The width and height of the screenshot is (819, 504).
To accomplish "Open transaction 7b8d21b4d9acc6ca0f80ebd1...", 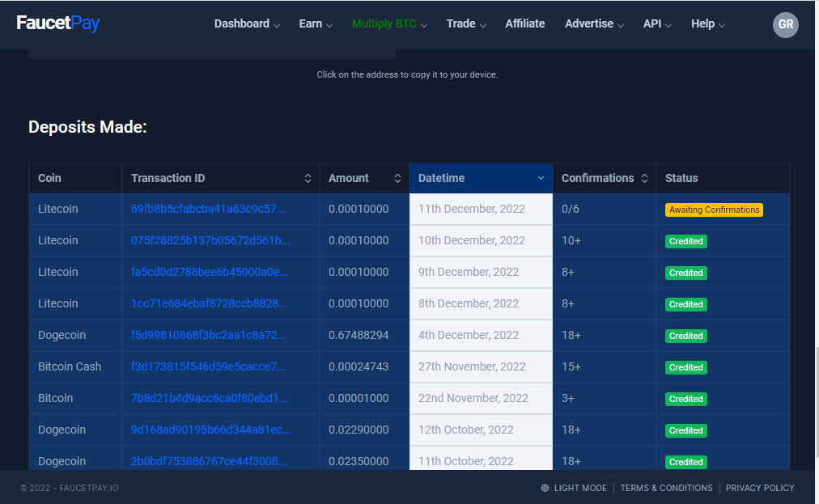I will pyautogui.click(x=209, y=398).
